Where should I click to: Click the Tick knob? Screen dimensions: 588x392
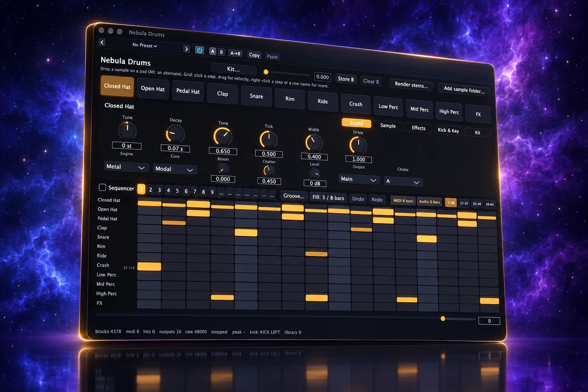click(x=269, y=139)
